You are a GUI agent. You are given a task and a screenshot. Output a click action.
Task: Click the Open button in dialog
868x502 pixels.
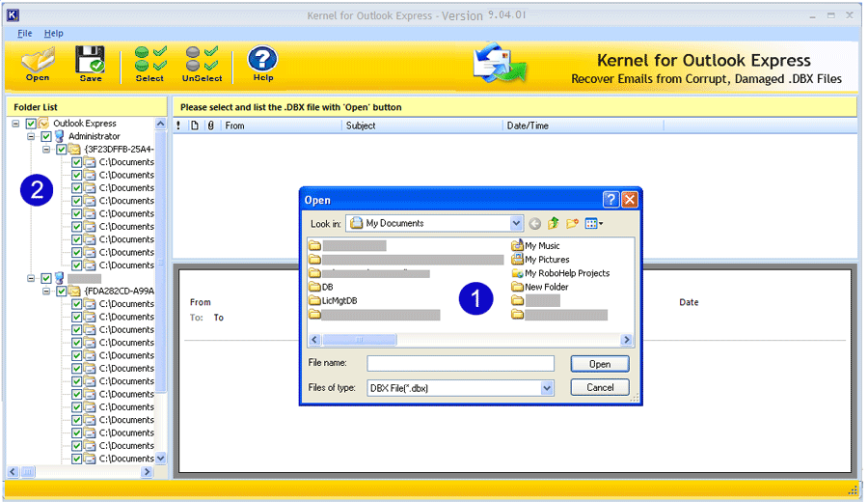point(600,364)
